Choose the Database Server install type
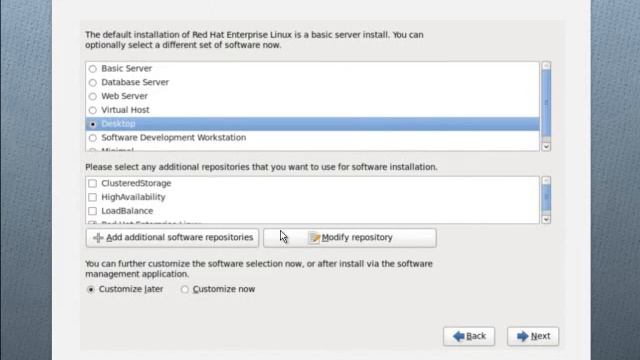 [x=93, y=83]
